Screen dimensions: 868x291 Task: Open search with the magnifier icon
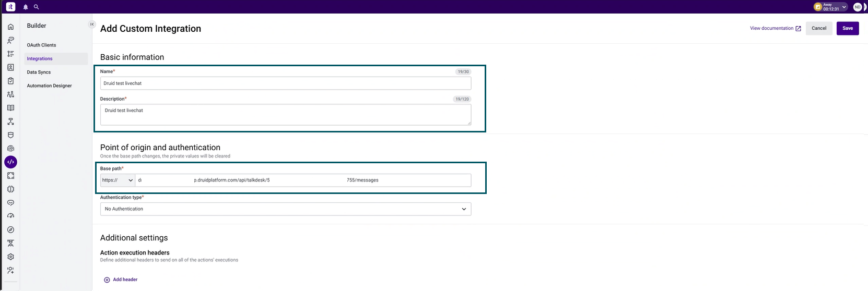(x=36, y=7)
